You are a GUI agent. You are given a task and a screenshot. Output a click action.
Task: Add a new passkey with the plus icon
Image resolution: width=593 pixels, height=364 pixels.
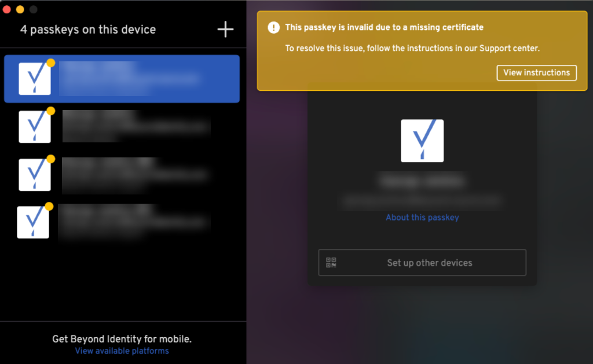(225, 30)
